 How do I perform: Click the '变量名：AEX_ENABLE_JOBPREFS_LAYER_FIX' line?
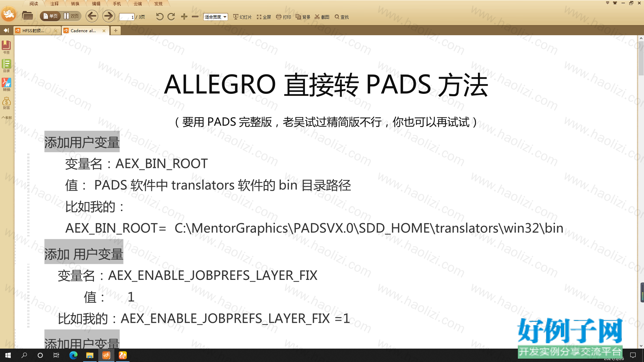[x=187, y=276]
